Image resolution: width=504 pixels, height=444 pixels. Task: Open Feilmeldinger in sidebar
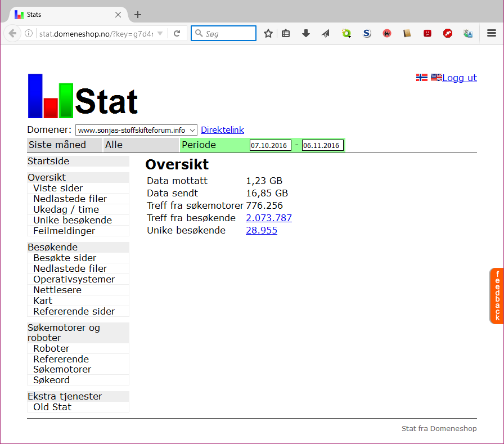[78, 231]
